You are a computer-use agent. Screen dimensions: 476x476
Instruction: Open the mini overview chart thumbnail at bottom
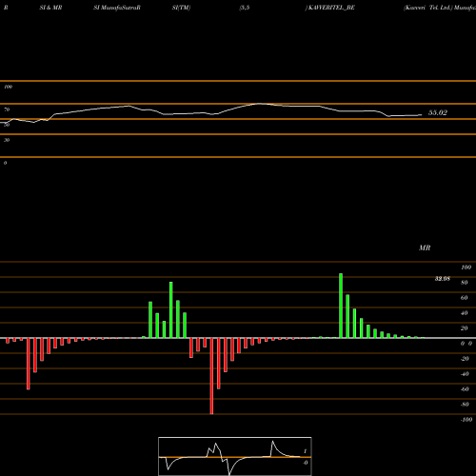[235, 456]
